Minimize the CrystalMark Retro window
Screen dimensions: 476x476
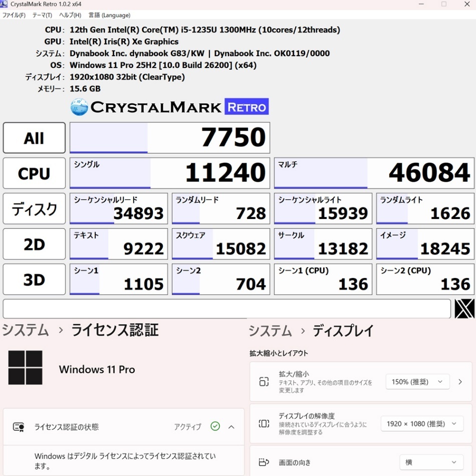(x=421, y=4)
